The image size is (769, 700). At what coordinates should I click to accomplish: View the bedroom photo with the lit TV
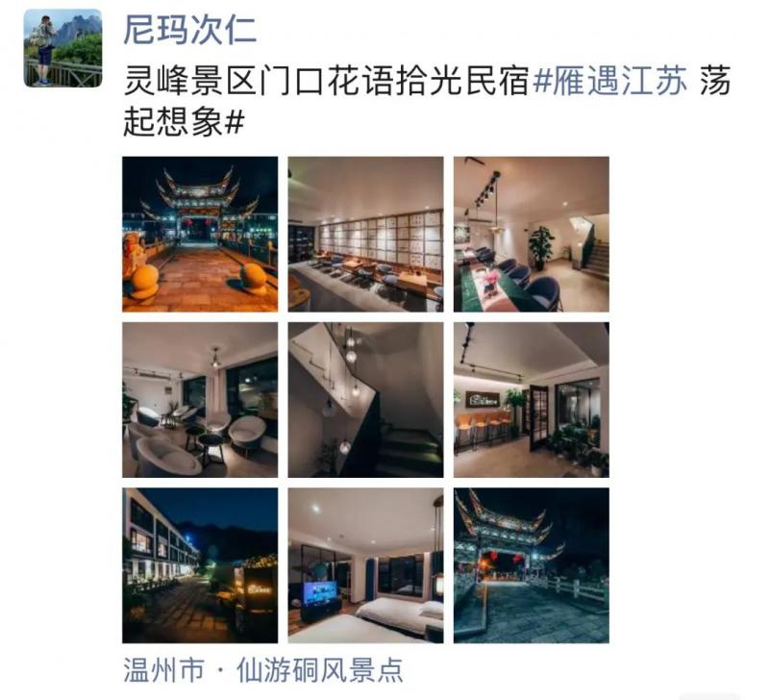pos(366,565)
